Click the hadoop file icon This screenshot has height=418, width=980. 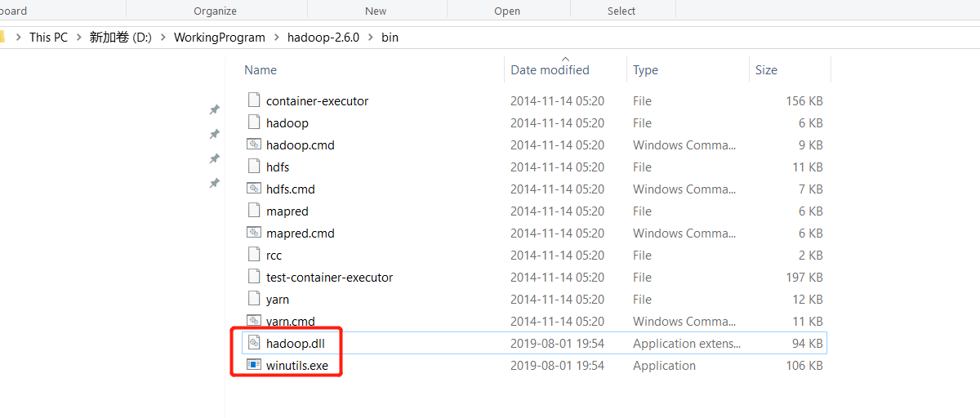(253, 122)
